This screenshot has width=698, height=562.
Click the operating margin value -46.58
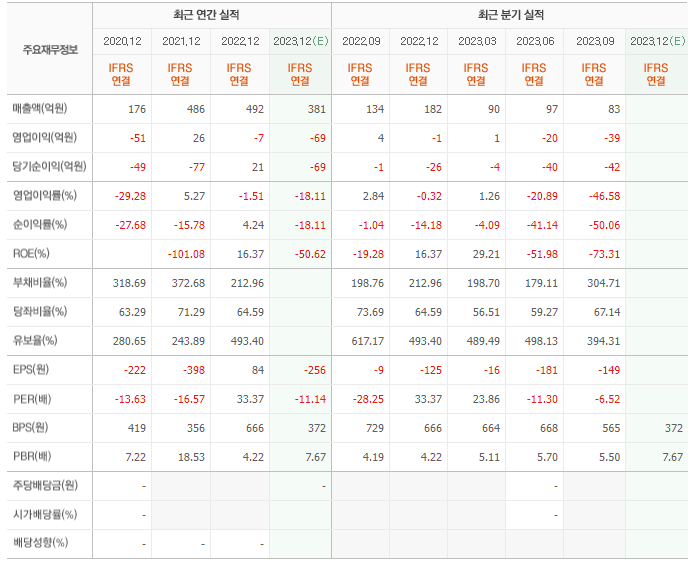(604, 196)
